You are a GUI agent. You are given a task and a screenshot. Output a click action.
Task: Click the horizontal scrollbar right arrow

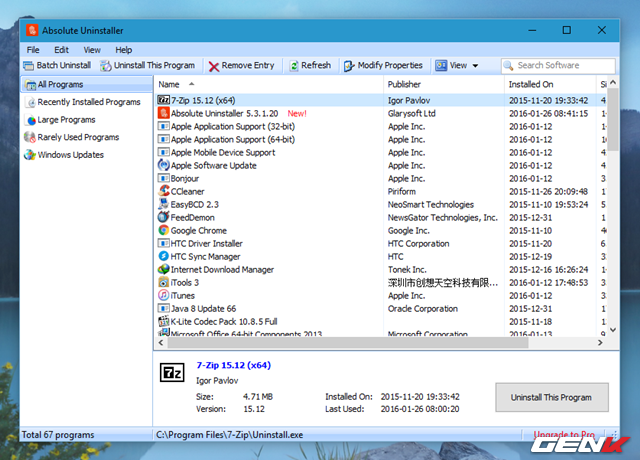pyautogui.click(x=600, y=343)
